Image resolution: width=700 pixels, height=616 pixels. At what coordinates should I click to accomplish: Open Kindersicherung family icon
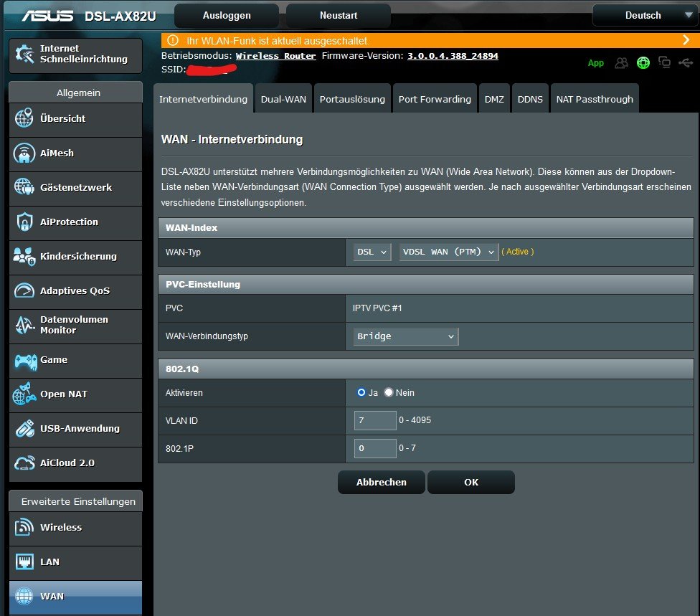click(x=24, y=256)
